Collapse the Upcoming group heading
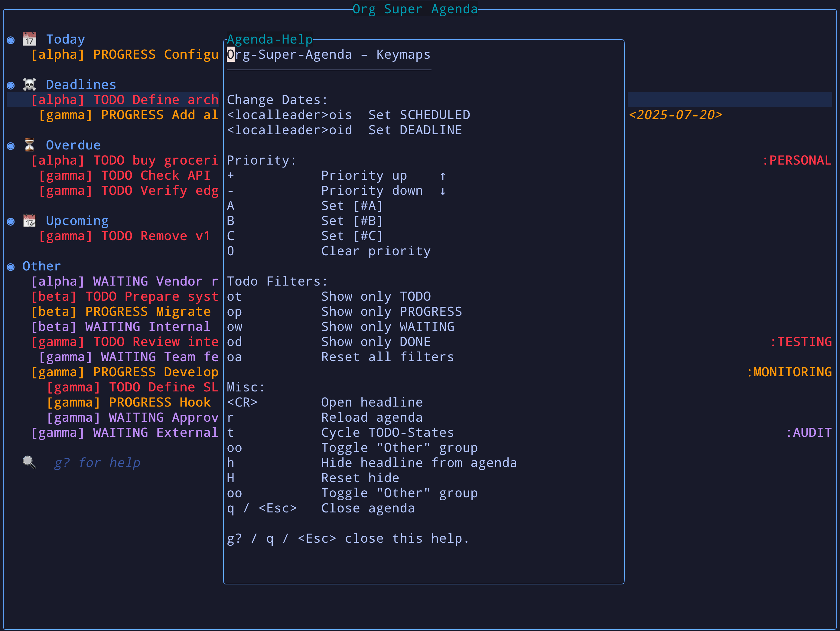The image size is (840, 631). click(77, 221)
